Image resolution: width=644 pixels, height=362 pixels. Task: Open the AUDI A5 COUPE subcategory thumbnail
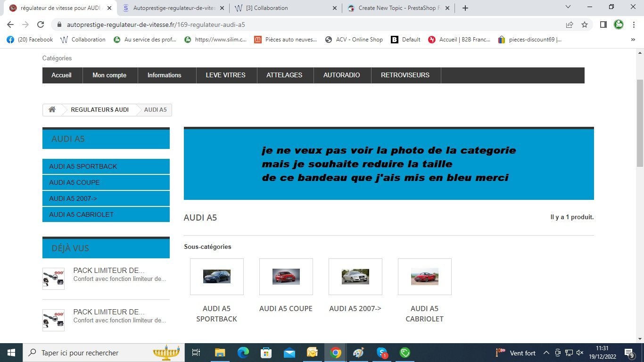(x=286, y=277)
